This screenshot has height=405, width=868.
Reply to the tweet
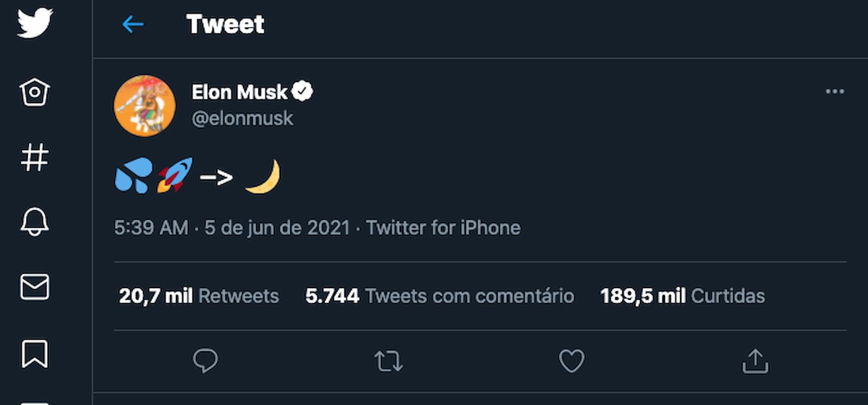[x=205, y=361]
